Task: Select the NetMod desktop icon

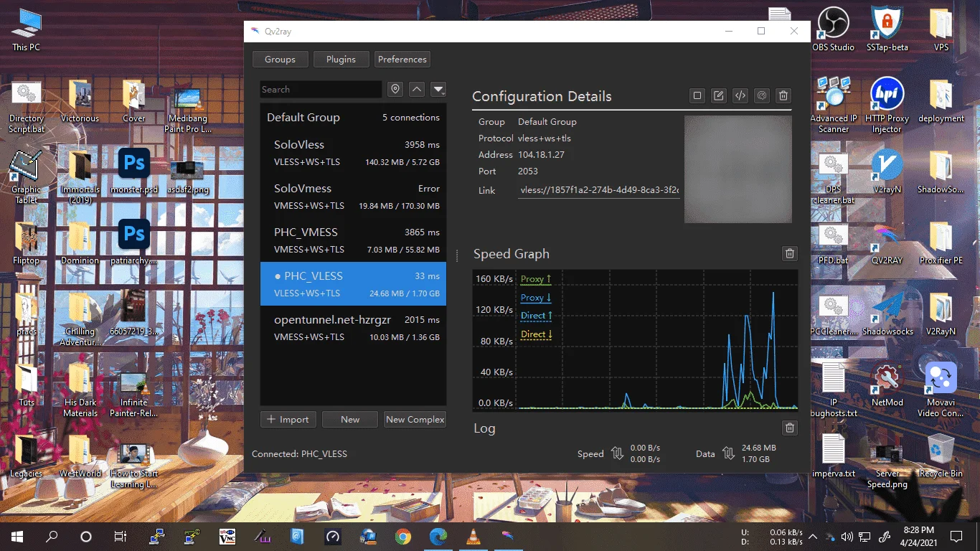Action: [x=887, y=385]
